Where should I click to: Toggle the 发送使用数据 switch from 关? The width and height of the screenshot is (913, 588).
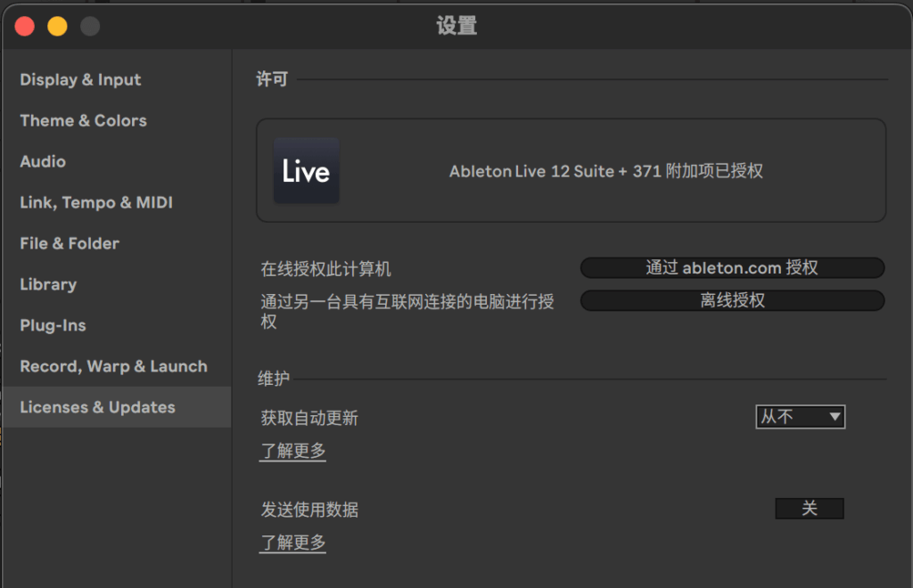point(809,509)
